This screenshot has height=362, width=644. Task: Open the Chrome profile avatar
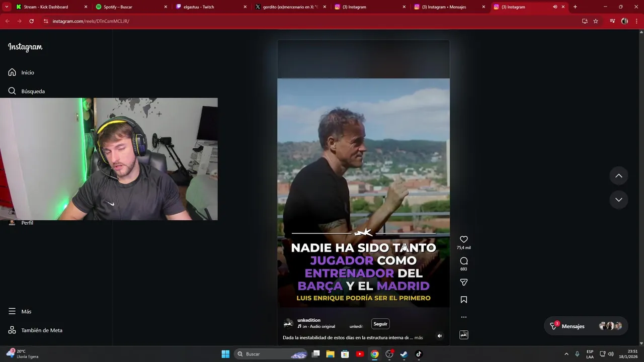624,21
